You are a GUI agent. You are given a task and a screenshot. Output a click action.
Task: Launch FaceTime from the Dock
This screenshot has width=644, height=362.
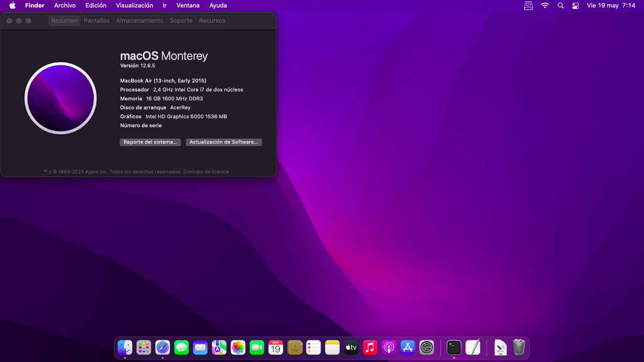[x=257, y=348]
